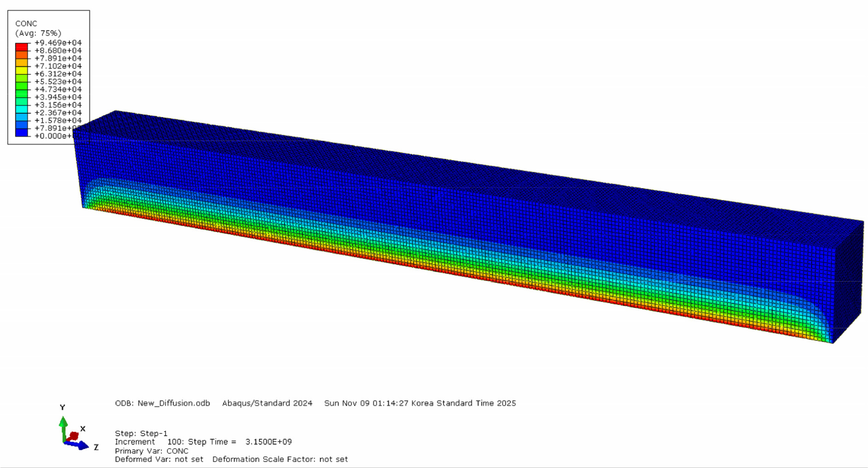
Task: Select the ODB: New_Diffusion.odb title text
Action: [x=162, y=403]
